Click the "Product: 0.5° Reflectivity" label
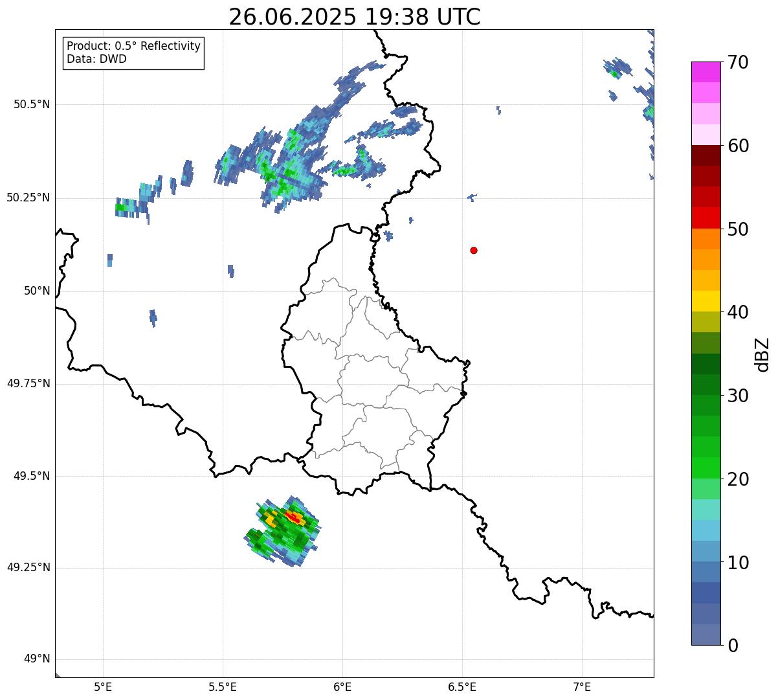 click(133, 46)
